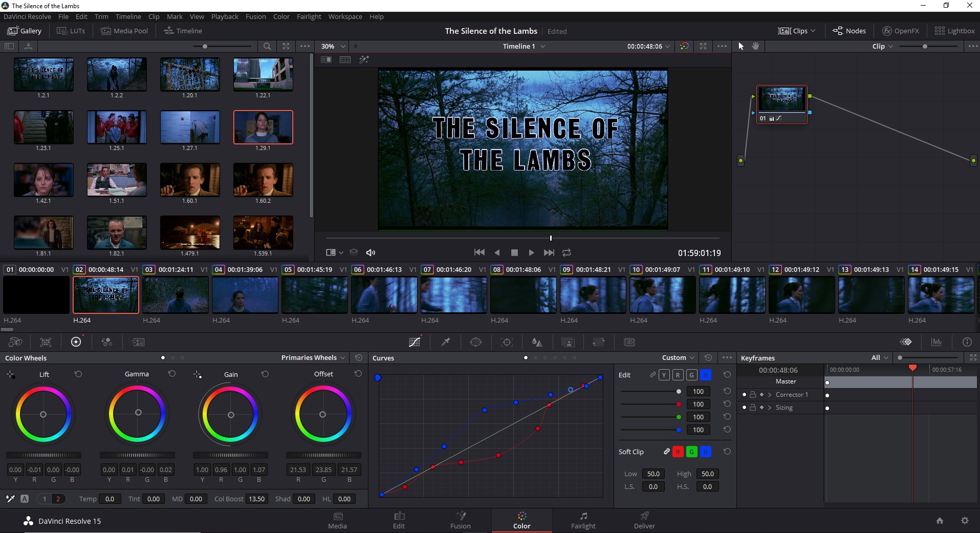Screen dimensions: 980x533
Task: Switch to the Media page tab
Action: pyautogui.click(x=337, y=520)
